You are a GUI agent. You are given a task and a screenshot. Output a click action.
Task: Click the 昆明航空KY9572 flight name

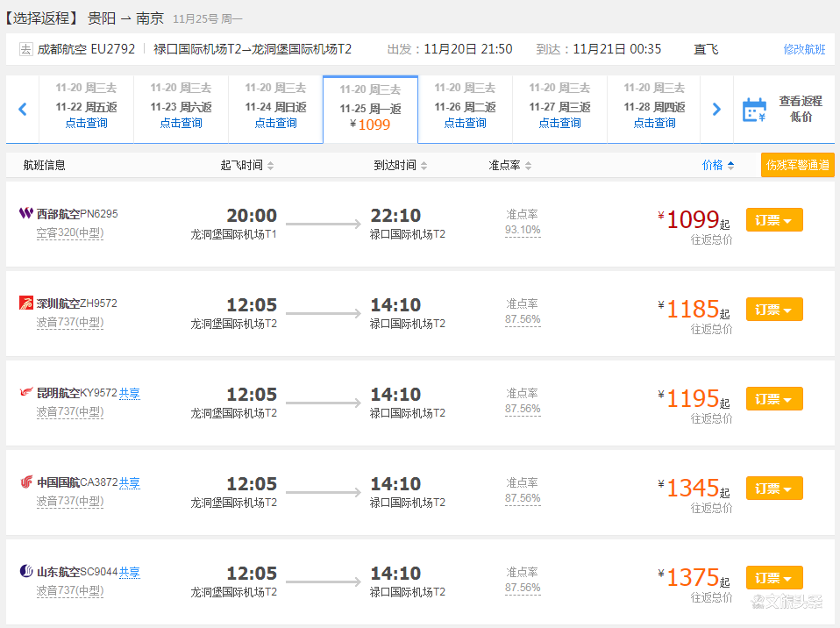(76, 393)
